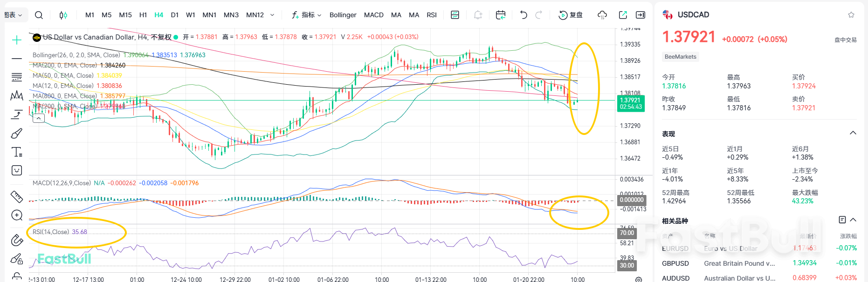
Task: Expand the 指标 indicators dropdown
Action: 307,15
